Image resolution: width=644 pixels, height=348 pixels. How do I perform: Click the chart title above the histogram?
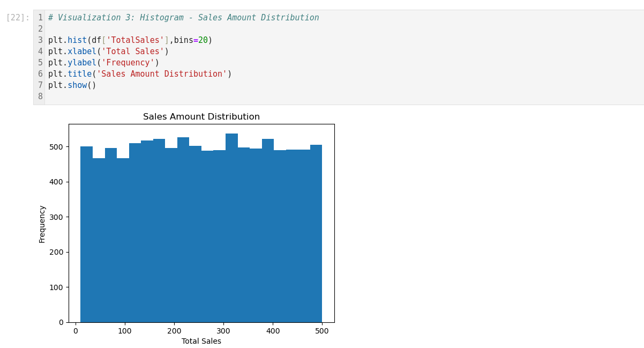[201, 117]
